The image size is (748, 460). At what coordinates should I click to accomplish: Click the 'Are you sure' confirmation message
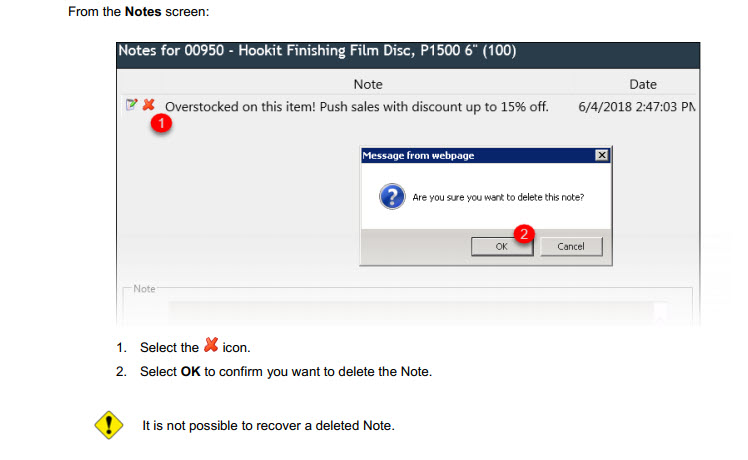(498, 197)
